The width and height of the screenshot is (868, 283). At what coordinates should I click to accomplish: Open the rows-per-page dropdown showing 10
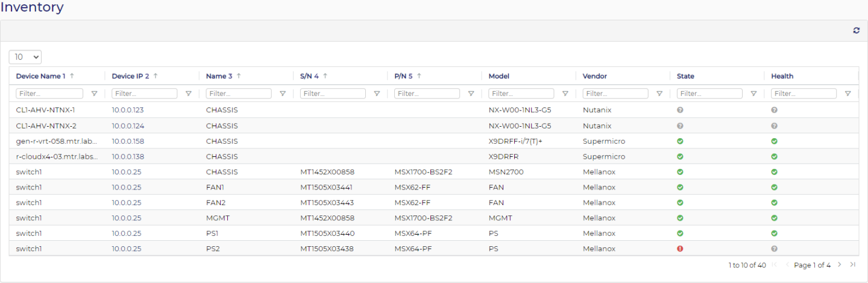point(25,57)
